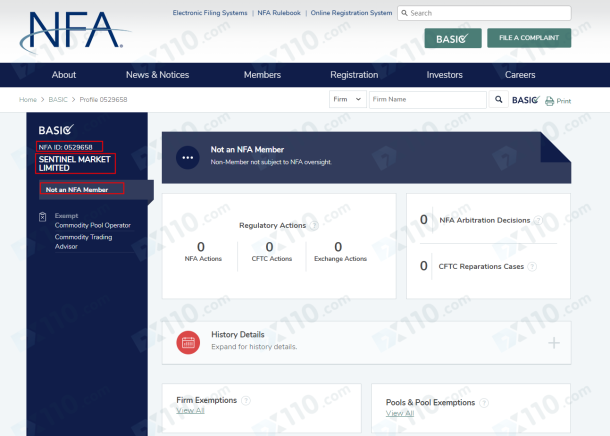The width and height of the screenshot is (610, 436).
Task: Open the Online Registration System link
Action: (x=351, y=13)
